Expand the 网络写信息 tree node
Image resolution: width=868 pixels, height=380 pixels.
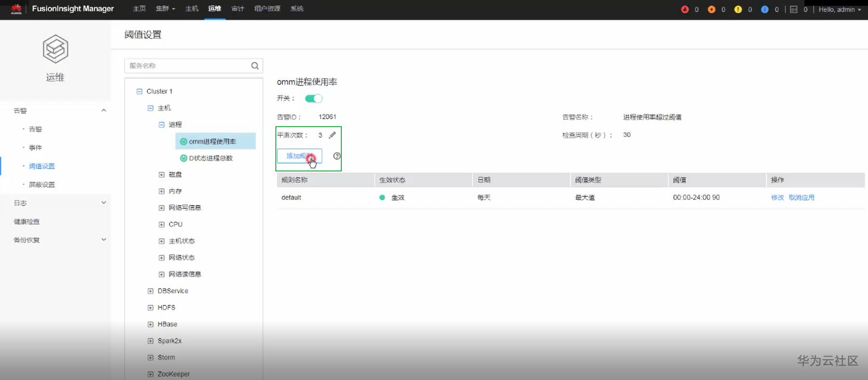(162, 208)
